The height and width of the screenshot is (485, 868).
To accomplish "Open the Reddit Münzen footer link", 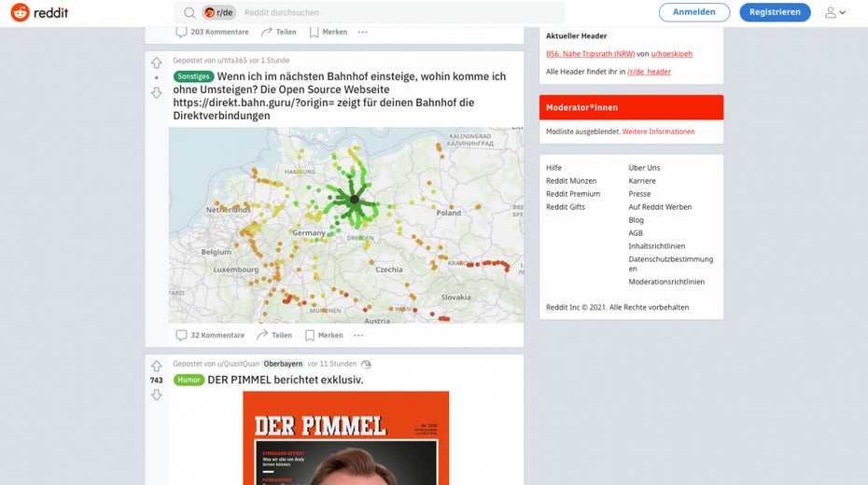I will 571,181.
